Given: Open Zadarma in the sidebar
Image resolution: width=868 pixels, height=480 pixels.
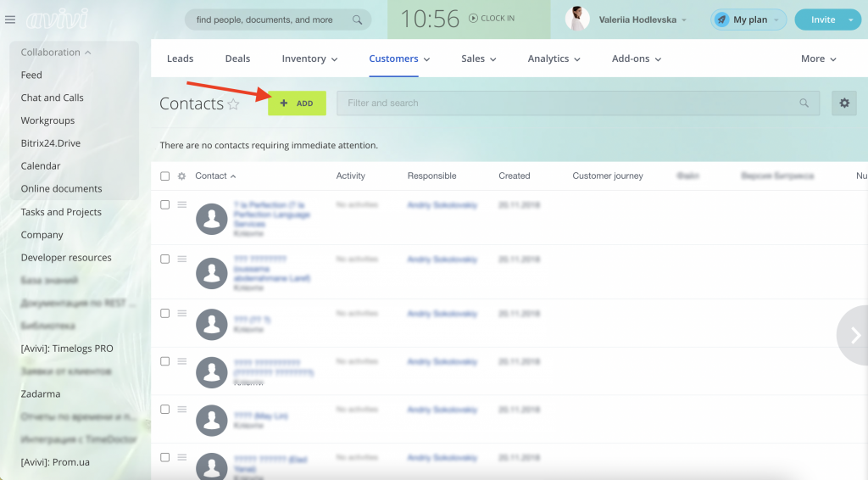Looking at the screenshot, I should (x=41, y=394).
